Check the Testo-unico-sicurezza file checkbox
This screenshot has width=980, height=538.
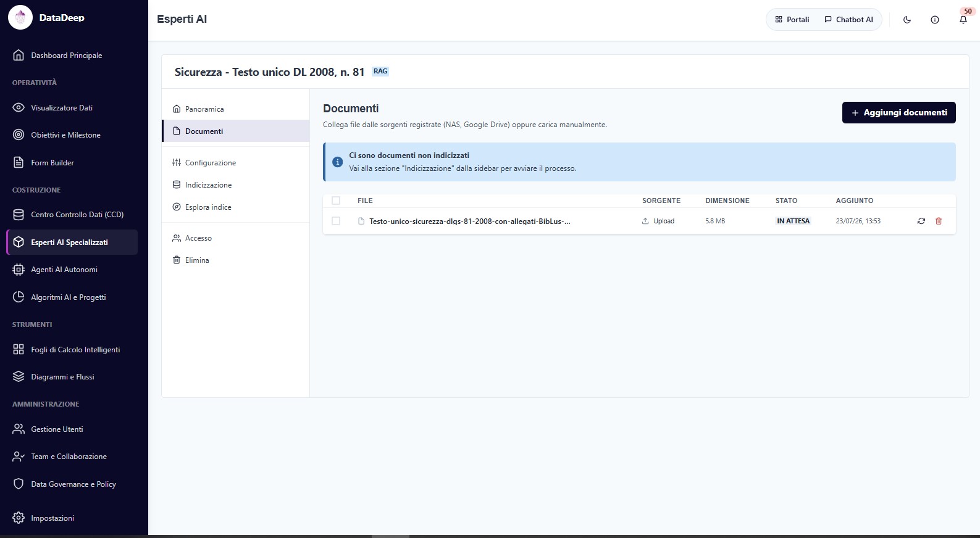(336, 221)
